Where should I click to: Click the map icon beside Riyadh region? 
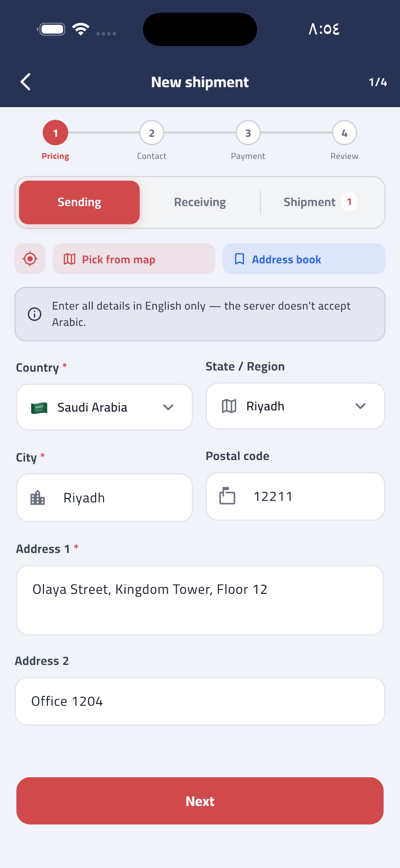(229, 406)
